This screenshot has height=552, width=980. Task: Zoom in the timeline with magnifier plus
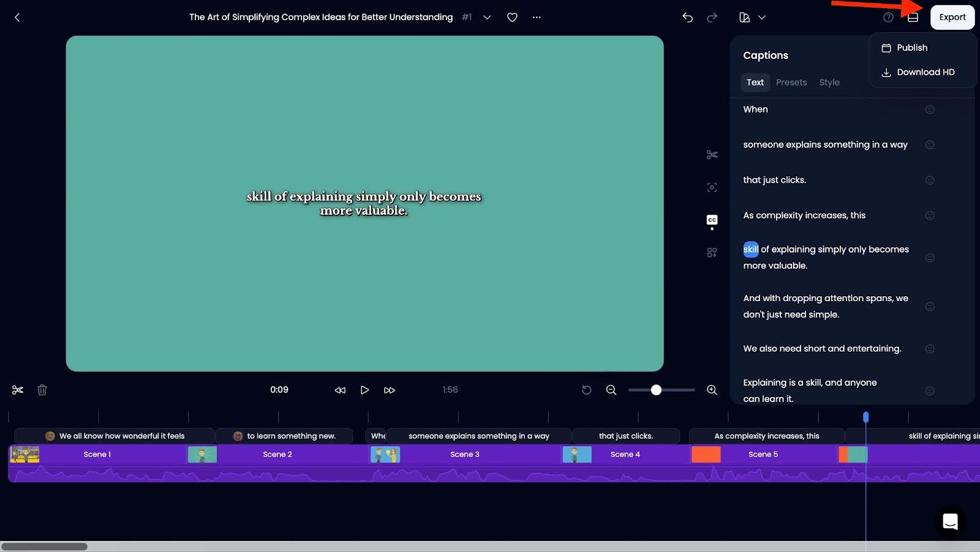point(712,390)
